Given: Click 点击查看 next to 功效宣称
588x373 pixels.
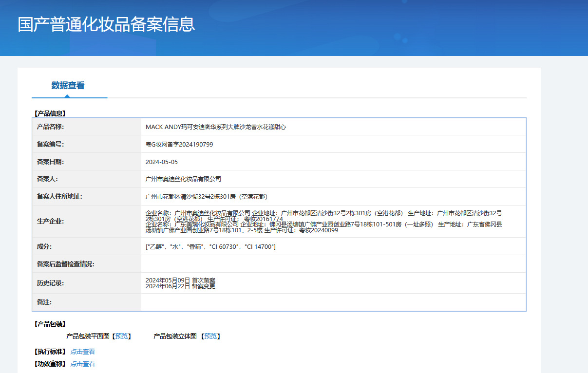Looking at the screenshot, I should click(x=83, y=364).
